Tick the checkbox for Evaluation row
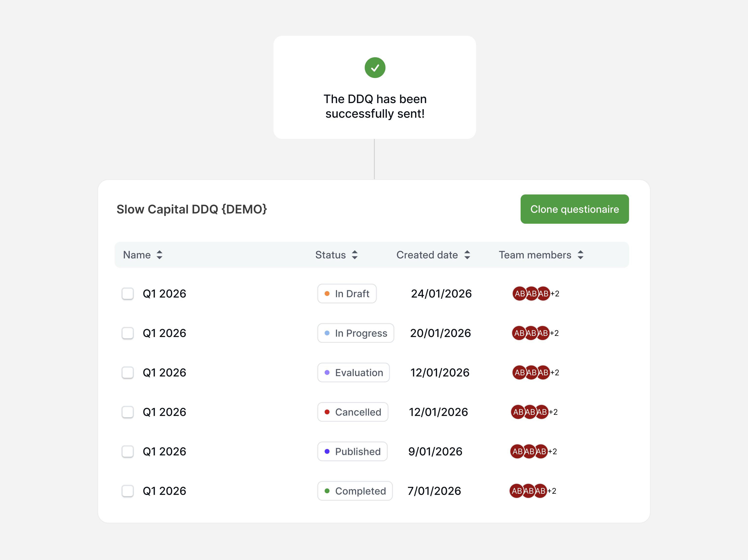This screenshot has width=748, height=560. 127,372
